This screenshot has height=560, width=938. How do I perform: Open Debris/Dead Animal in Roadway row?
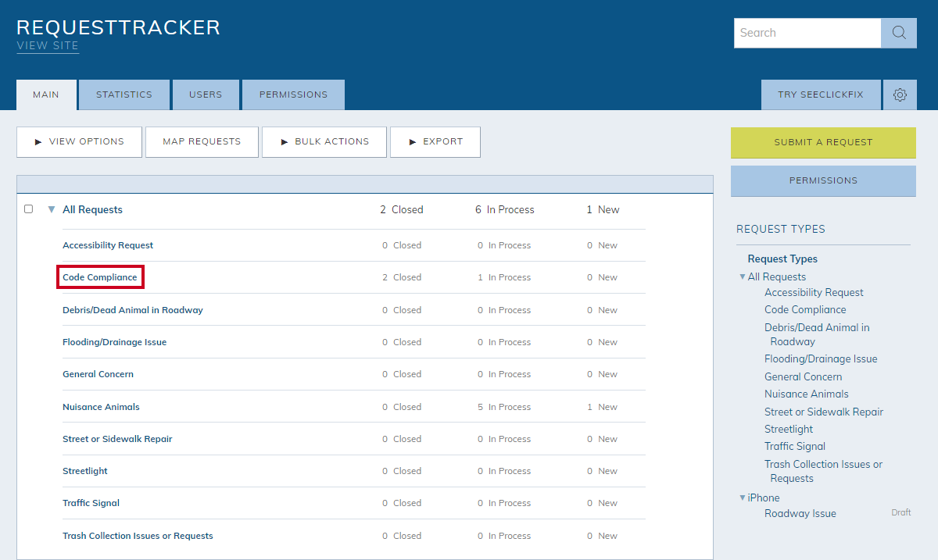click(133, 310)
